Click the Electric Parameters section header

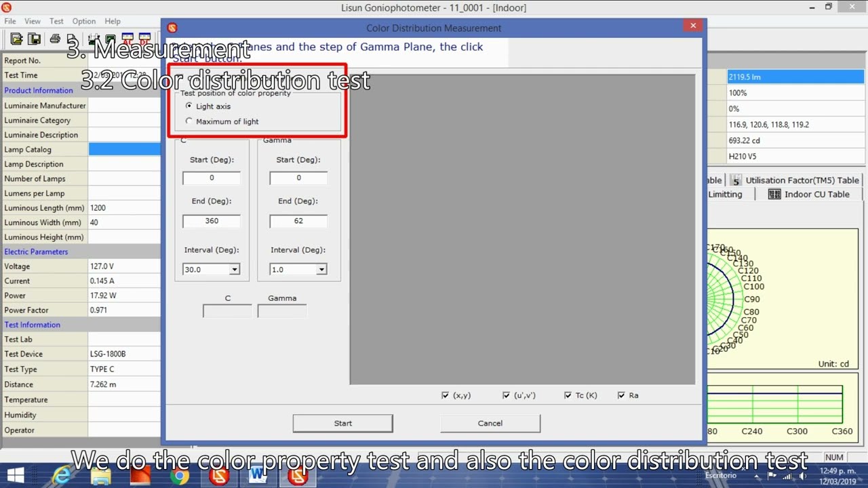click(x=36, y=251)
